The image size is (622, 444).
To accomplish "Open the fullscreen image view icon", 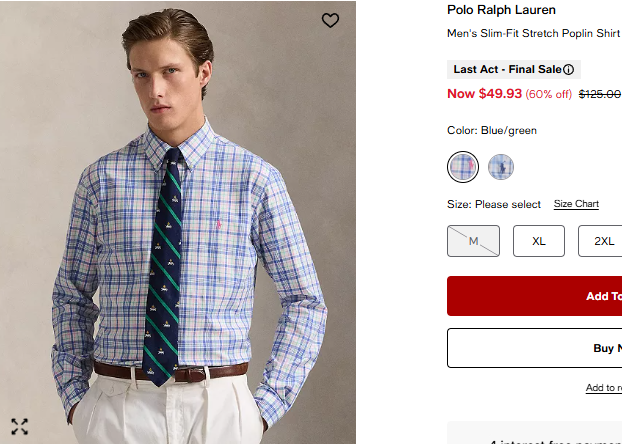I will click(20, 426).
